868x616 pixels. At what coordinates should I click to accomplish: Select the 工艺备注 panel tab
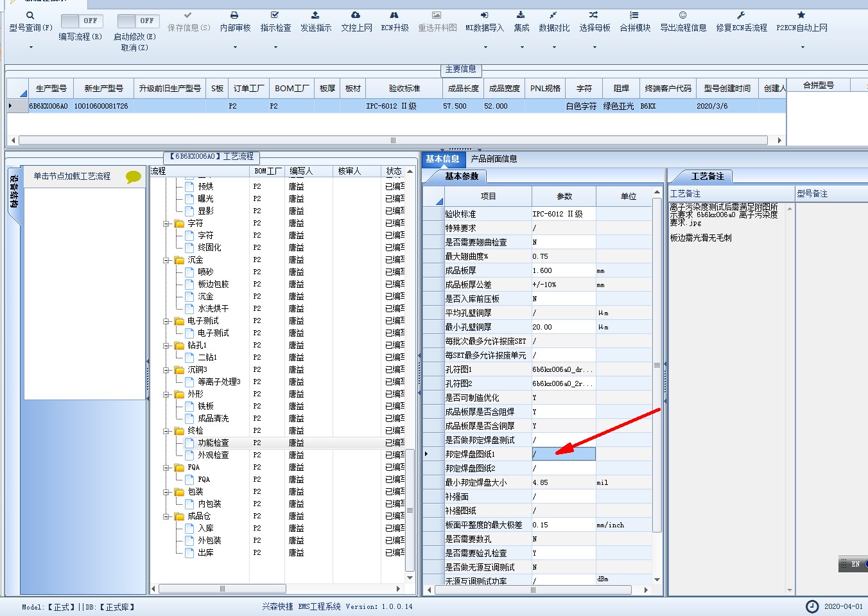[707, 176]
